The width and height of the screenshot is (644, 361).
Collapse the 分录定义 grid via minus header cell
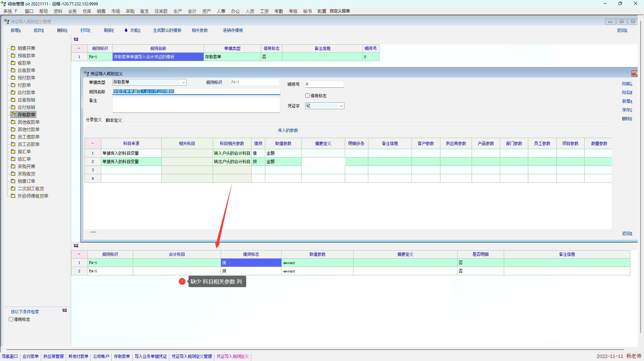[93, 143]
